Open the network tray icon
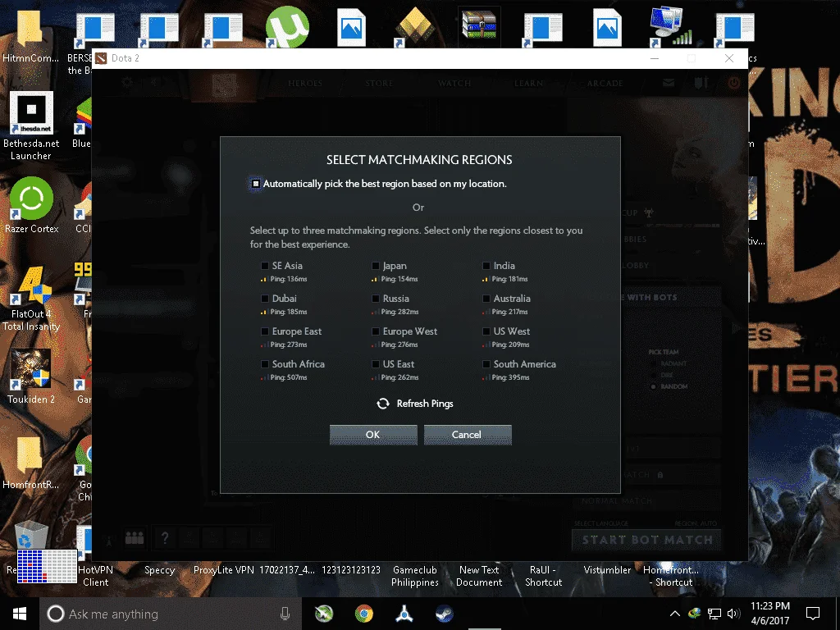Viewport: 840px width, 630px height. tap(714, 614)
